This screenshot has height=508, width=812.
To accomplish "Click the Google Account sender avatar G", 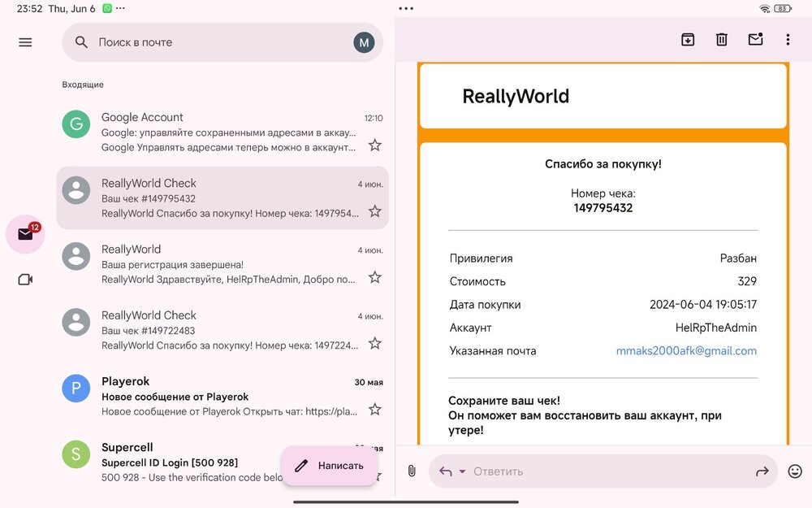I will coord(76,124).
